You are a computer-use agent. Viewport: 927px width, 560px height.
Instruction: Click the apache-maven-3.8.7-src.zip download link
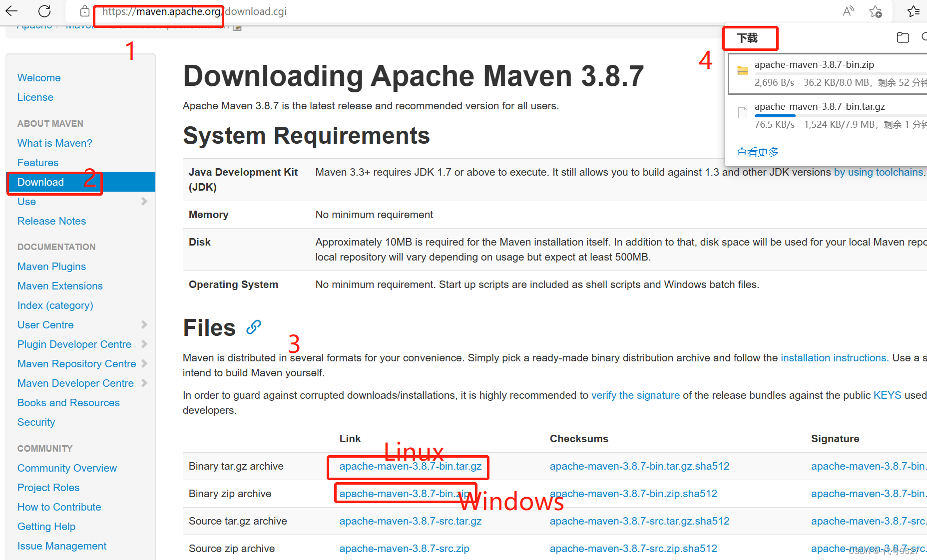[x=405, y=549]
